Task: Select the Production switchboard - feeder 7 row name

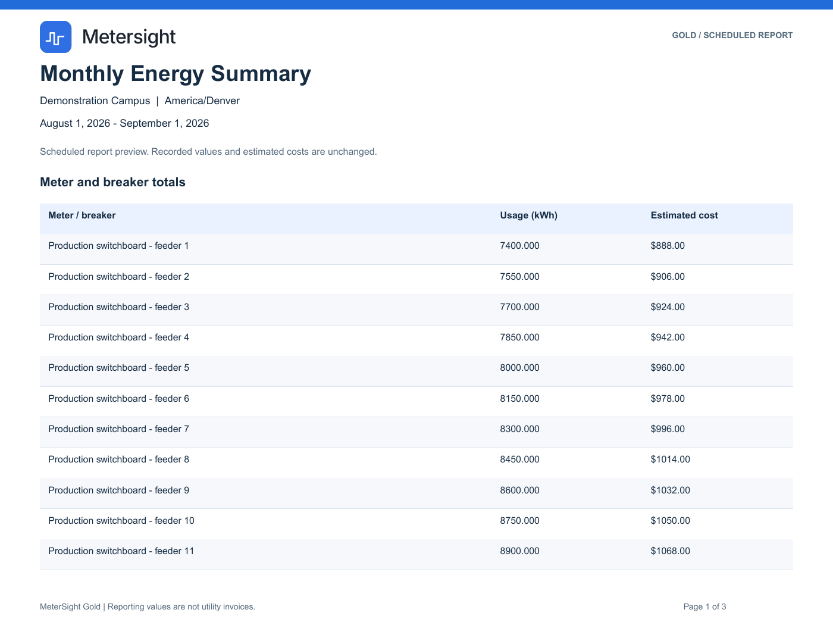Action: coord(119,429)
